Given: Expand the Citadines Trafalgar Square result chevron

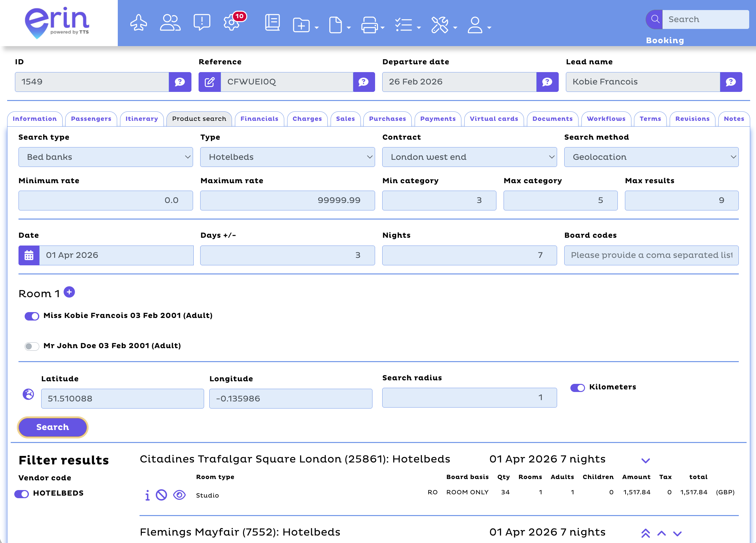Looking at the screenshot, I should coord(645,461).
